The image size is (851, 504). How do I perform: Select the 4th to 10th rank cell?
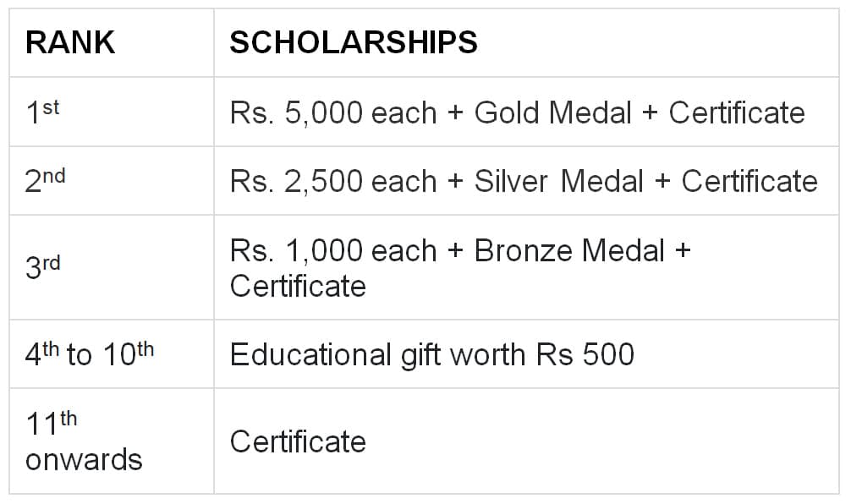[x=112, y=353]
